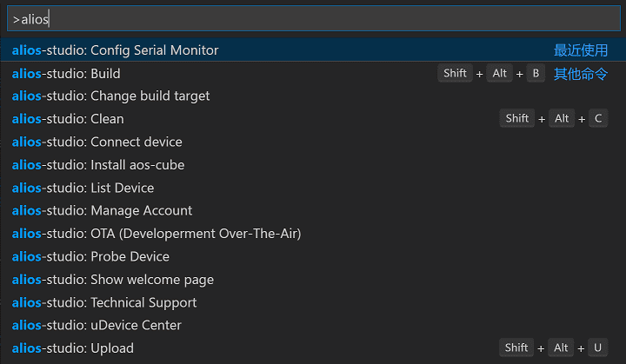The width and height of the screenshot is (626, 364).
Task: Click the Shift+Alt+B keybinding badge
Action: click(491, 74)
